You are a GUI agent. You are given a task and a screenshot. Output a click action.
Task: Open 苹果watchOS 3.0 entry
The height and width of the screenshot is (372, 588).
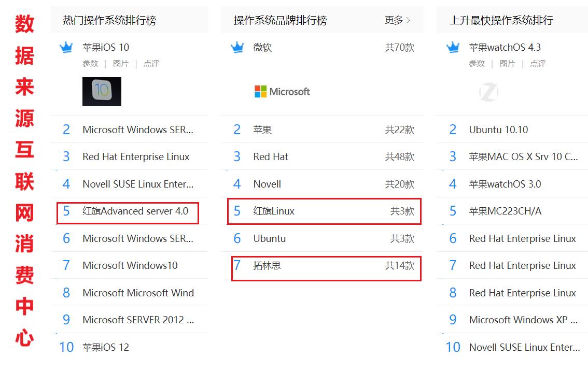click(x=505, y=184)
